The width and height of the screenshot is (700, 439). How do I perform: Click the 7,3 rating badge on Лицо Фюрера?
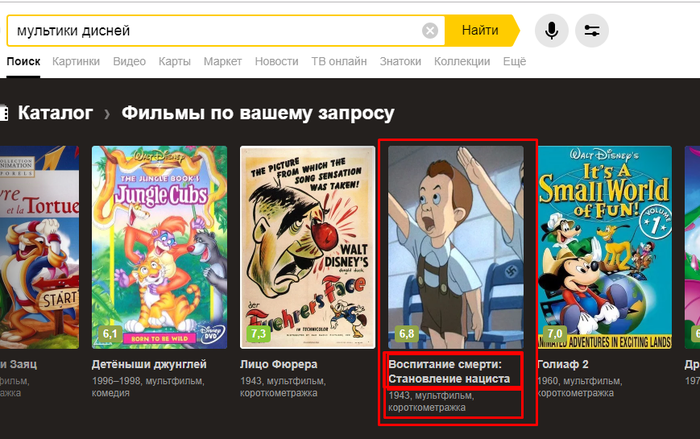point(258,334)
